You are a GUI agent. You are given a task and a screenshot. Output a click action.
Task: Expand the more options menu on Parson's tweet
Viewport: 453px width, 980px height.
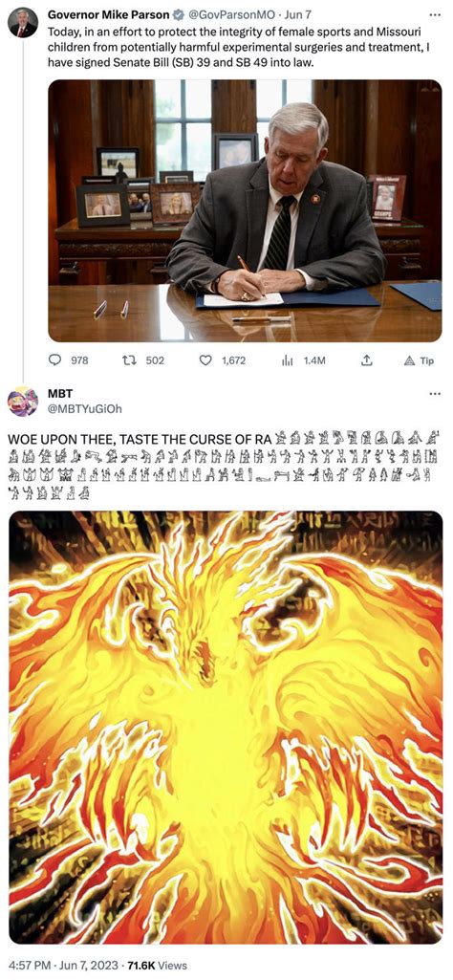435,13
